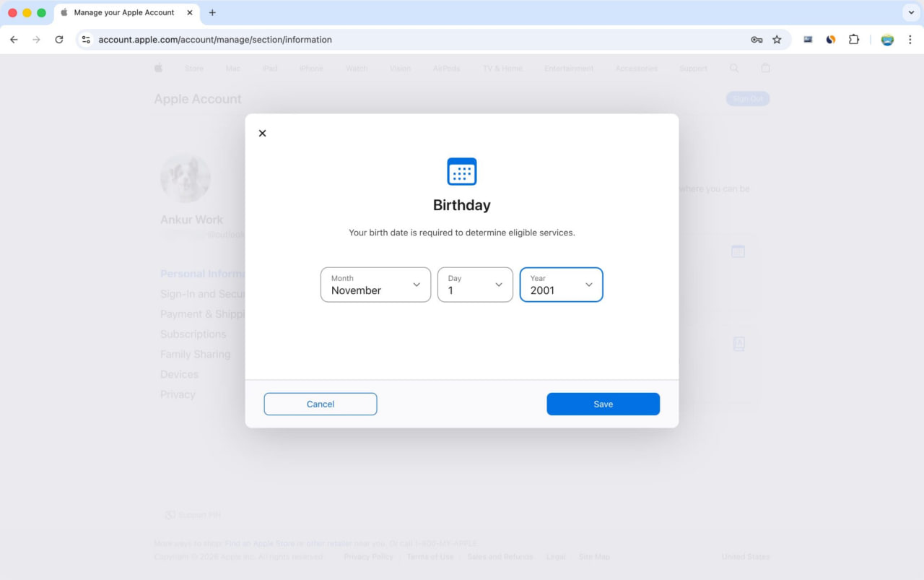The image size is (924, 580).
Task: Open the Year dropdown showing 2001
Action: [x=561, y=285]
